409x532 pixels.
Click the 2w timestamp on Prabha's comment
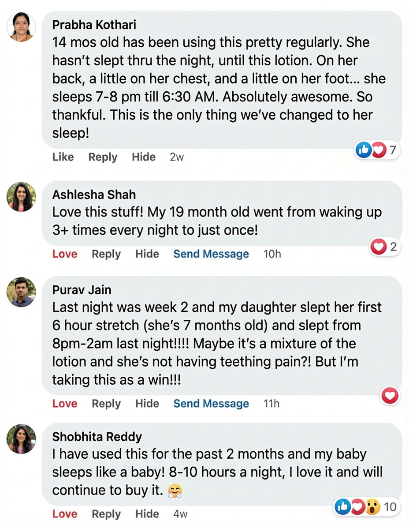tap(176, 157)
